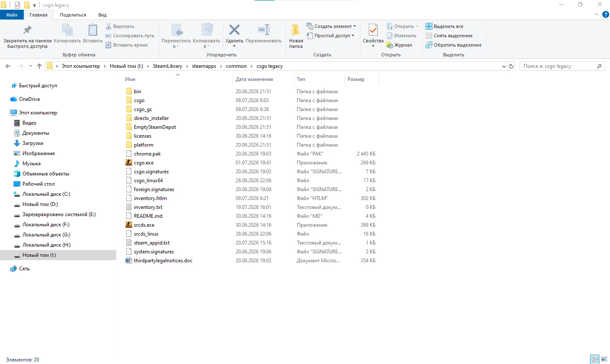Refresh the current folder view
Viewport: 610px width, 364px height.
511,66
